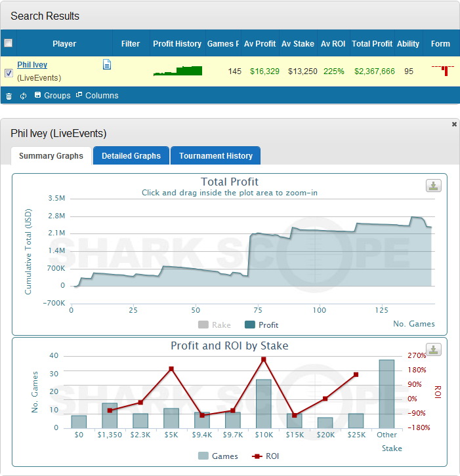Click the ROI point above $5K
The height and width of the screenshot is (476, 460).
(171, 369)
